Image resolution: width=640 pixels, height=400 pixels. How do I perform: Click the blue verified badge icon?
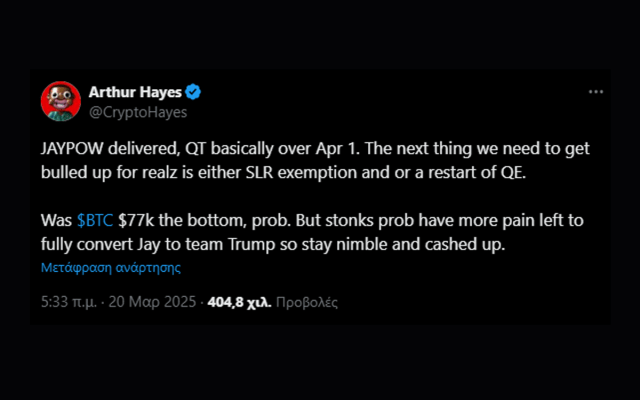(x=193, y=93)
